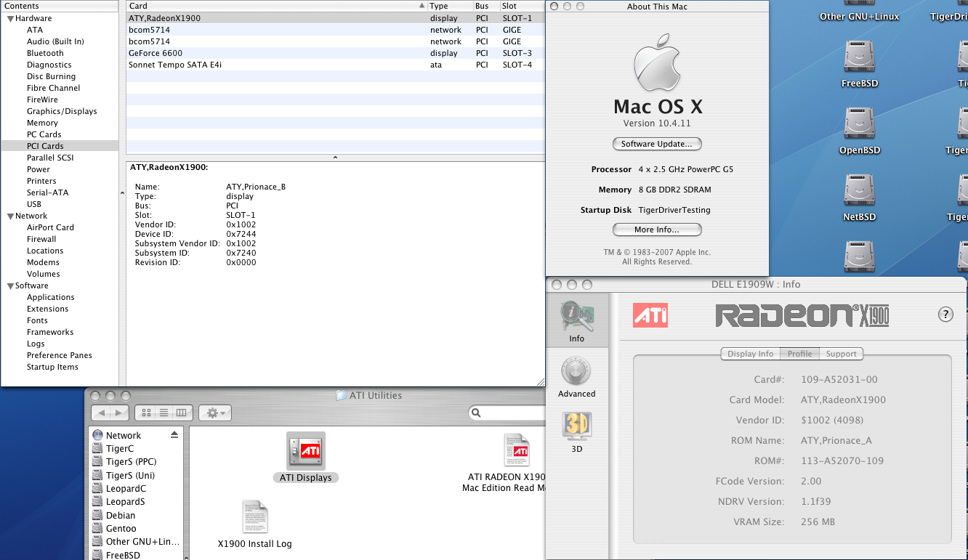Open the X1900 Install Log file icon

click(255, 516)
